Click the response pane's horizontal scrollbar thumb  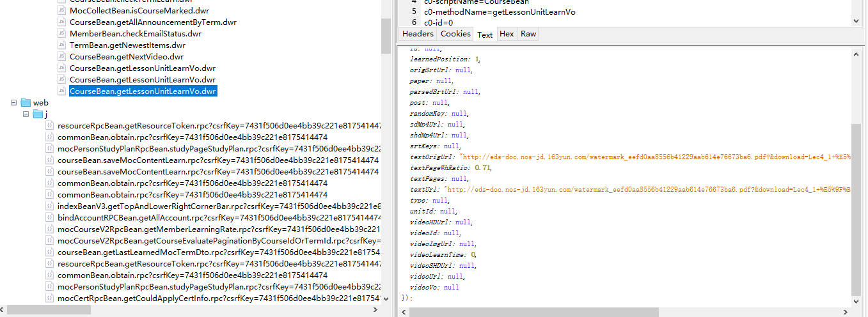(534, 312)
